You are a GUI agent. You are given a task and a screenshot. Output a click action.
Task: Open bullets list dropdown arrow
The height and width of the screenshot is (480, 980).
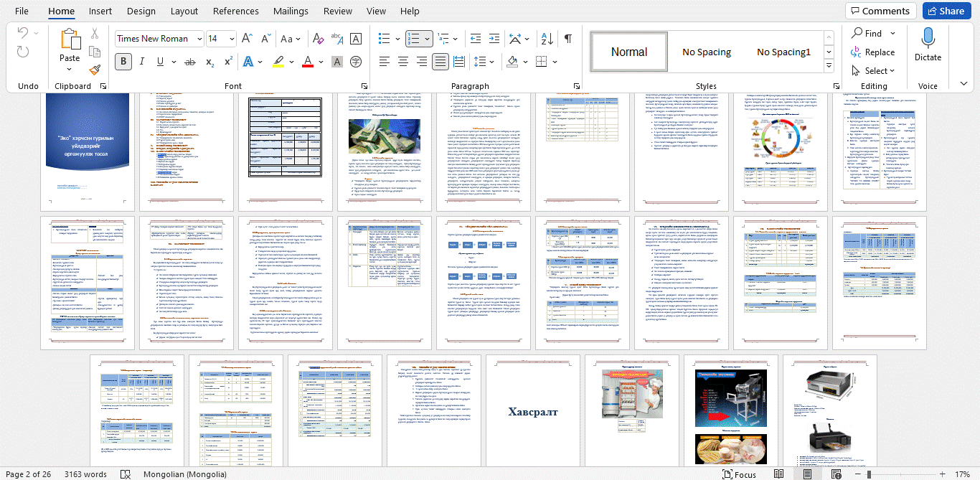397,39
